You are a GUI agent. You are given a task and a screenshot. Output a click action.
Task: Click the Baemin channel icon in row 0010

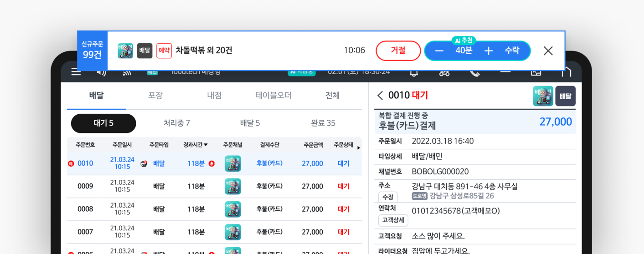(x=233, y=163)
